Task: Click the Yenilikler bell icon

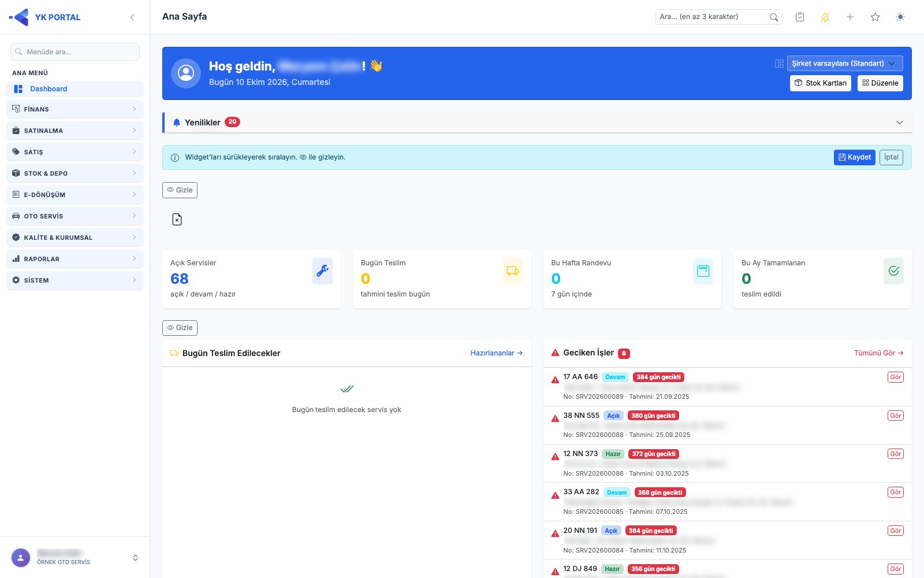Action: tap(177, 123)
